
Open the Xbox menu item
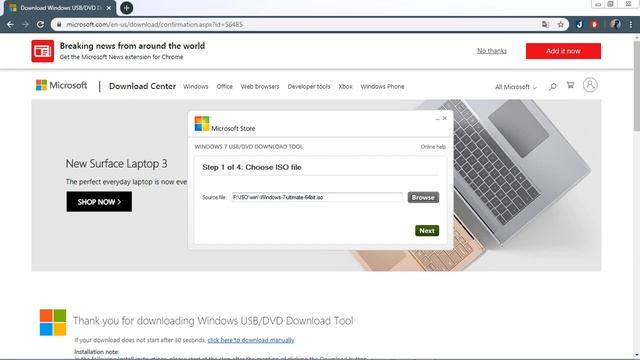pyautogui.click(x=345, y=87)
